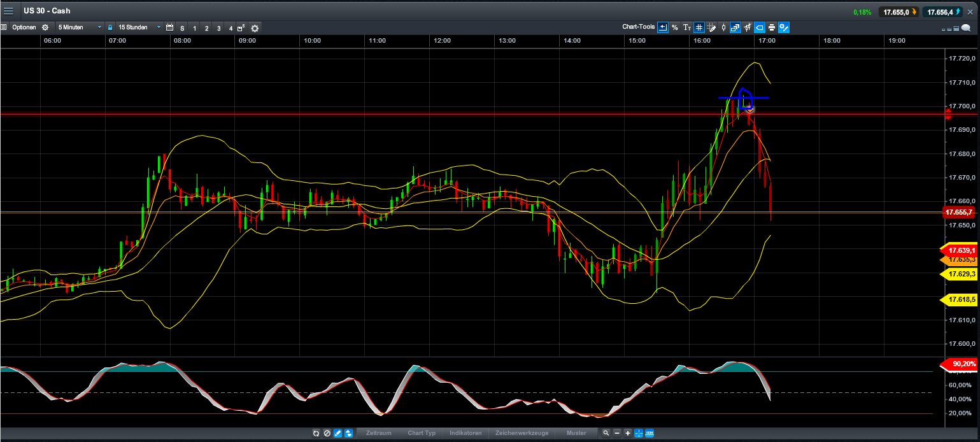Click the red 90,20% oscillator label
980x442 pixels.
960,364
